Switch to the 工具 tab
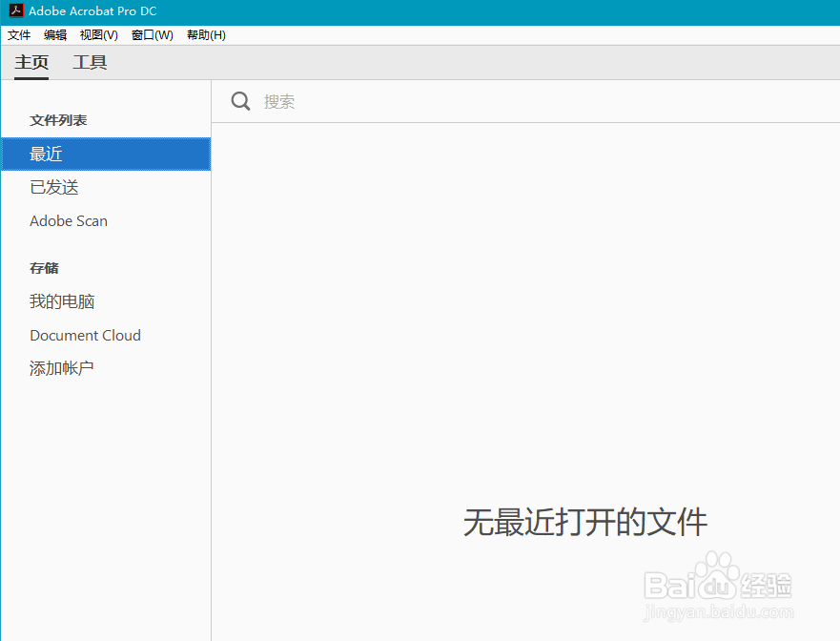The height and width of the screenshot is (641, 840). pos(90,62)
